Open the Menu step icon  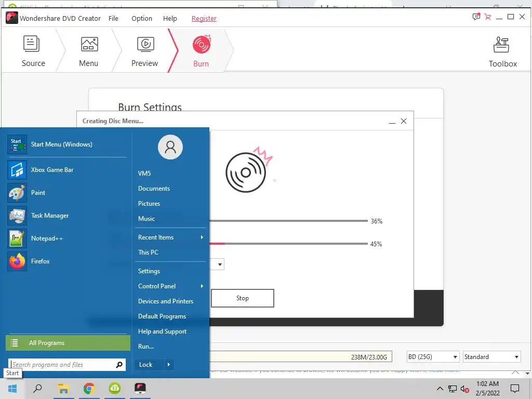coord(89,45)
